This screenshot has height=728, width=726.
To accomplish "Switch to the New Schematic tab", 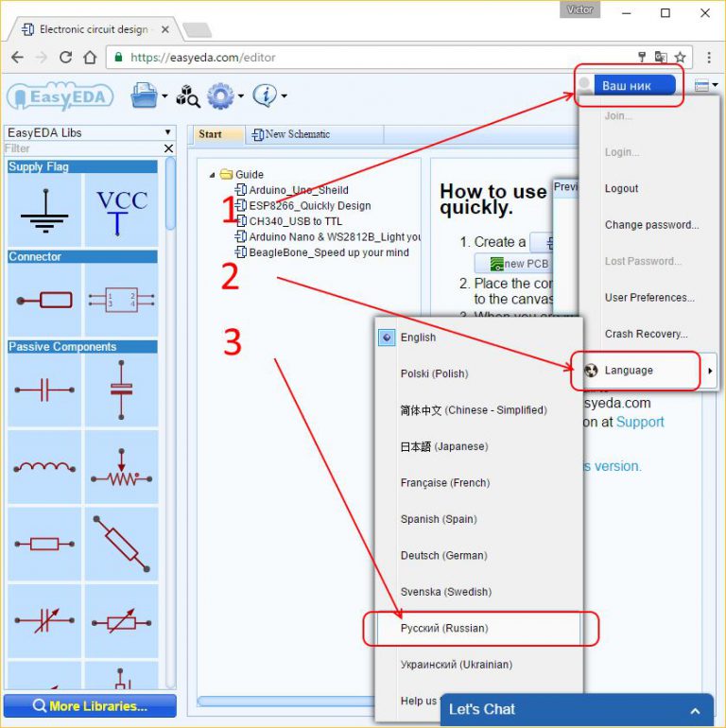I will pyautogui.click(x=315, y=134).
